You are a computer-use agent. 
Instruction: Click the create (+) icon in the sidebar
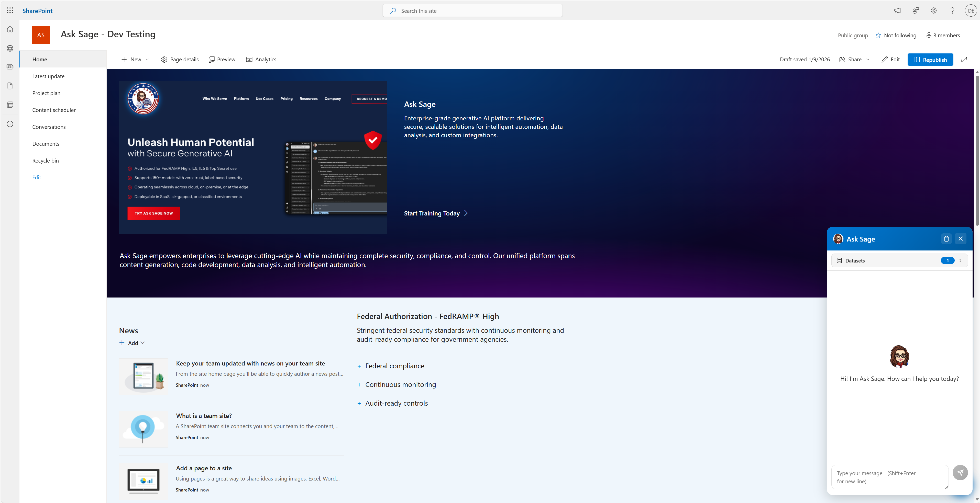tap(9, 123)
